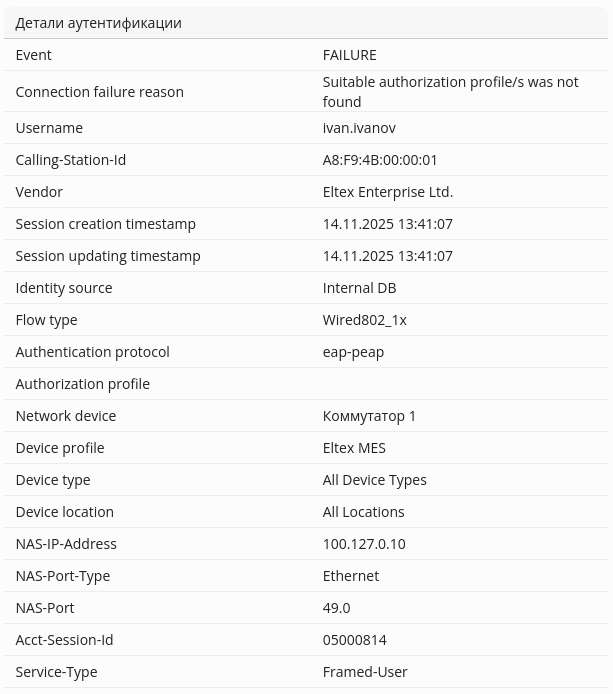Click the Ethernet NAS-Port-Type value

(351, 576)
